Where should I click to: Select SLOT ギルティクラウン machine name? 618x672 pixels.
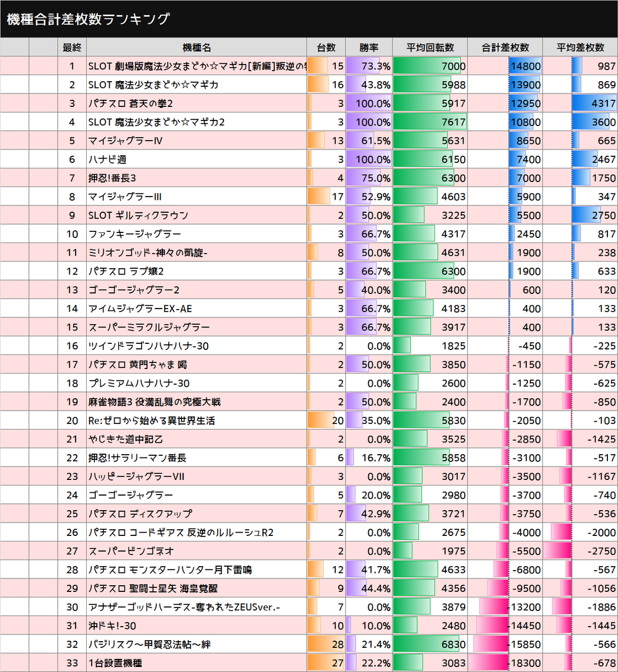click(138, 216)
